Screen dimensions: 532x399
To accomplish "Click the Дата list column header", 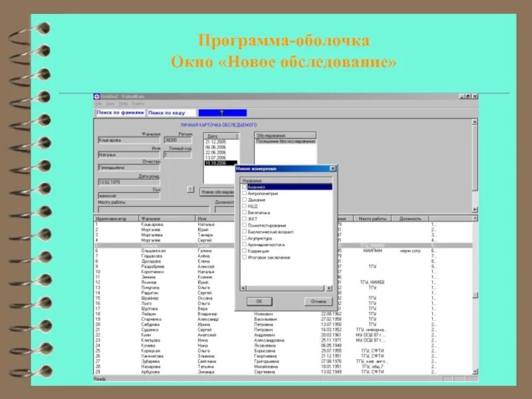I will click(x=221, y=136).
